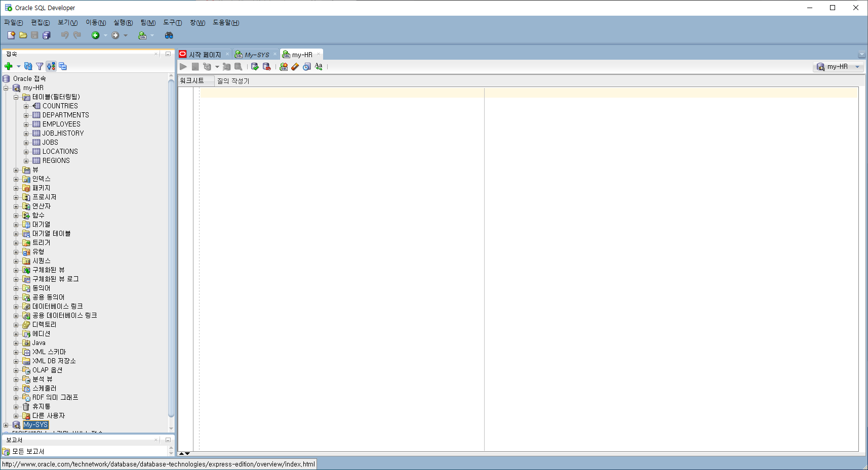Click the Commit icon with green check
The image size is (868, 470).
coord(255,67)
